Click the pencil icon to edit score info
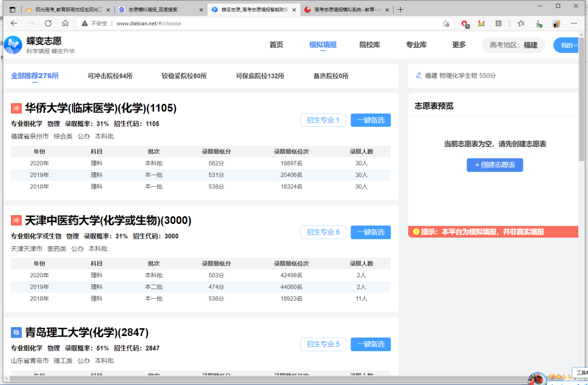588x385 pixels. [x=419, y=75]
